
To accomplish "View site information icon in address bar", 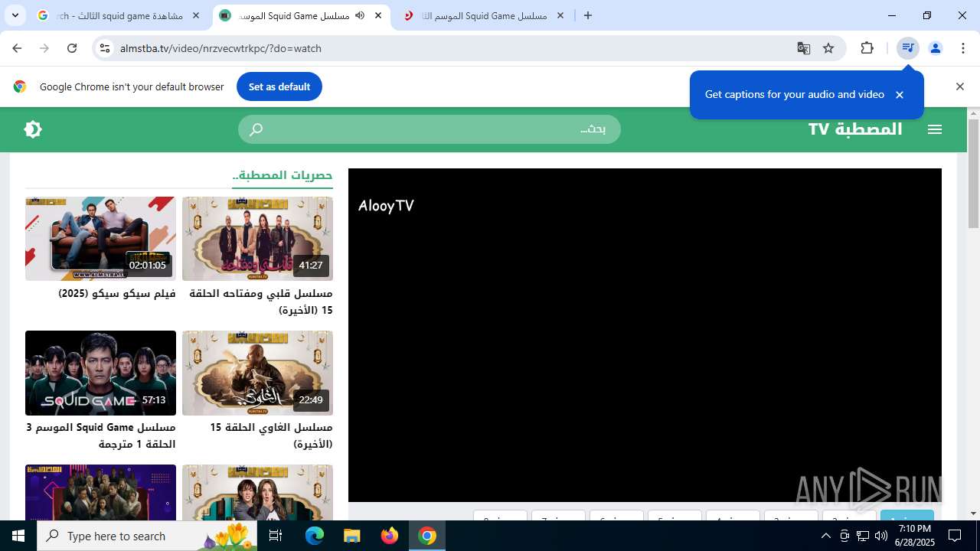I will (105, 48).
